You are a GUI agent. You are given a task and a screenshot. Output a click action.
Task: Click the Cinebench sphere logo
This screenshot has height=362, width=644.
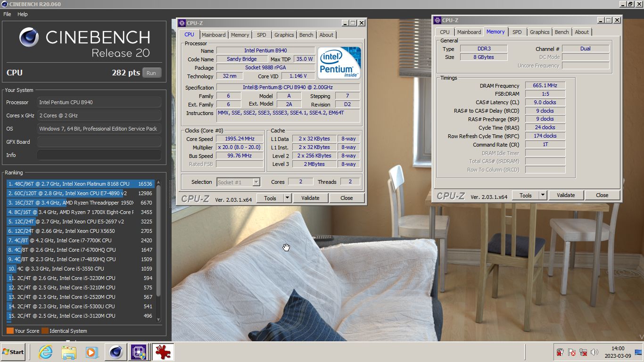(x=29, y=37)
